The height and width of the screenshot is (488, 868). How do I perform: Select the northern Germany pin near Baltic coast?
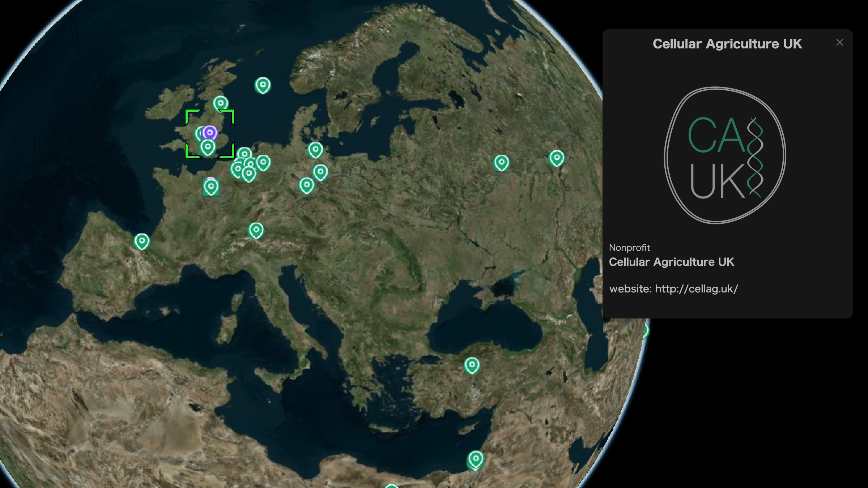click(315, 150)
